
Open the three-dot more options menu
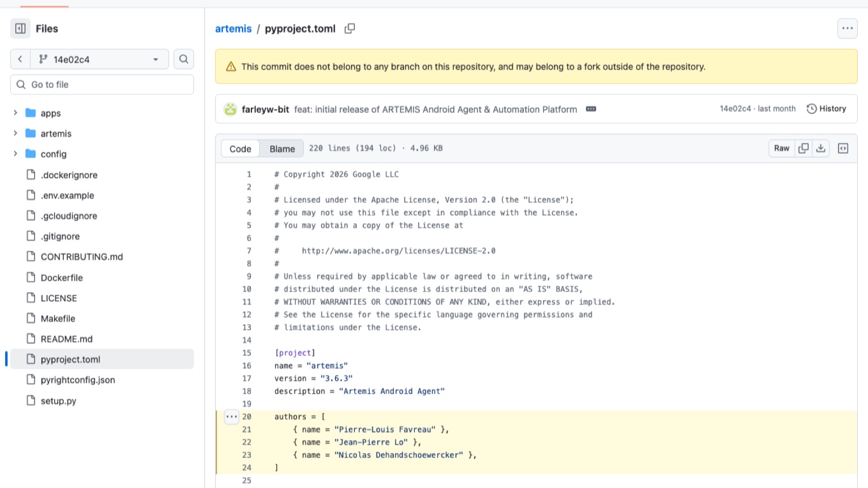[847, 28]
